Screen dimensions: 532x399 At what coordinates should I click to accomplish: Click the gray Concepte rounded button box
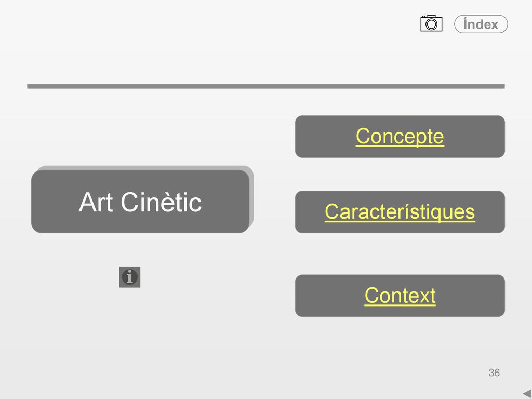pyautogui.click(x=400, y=137)
